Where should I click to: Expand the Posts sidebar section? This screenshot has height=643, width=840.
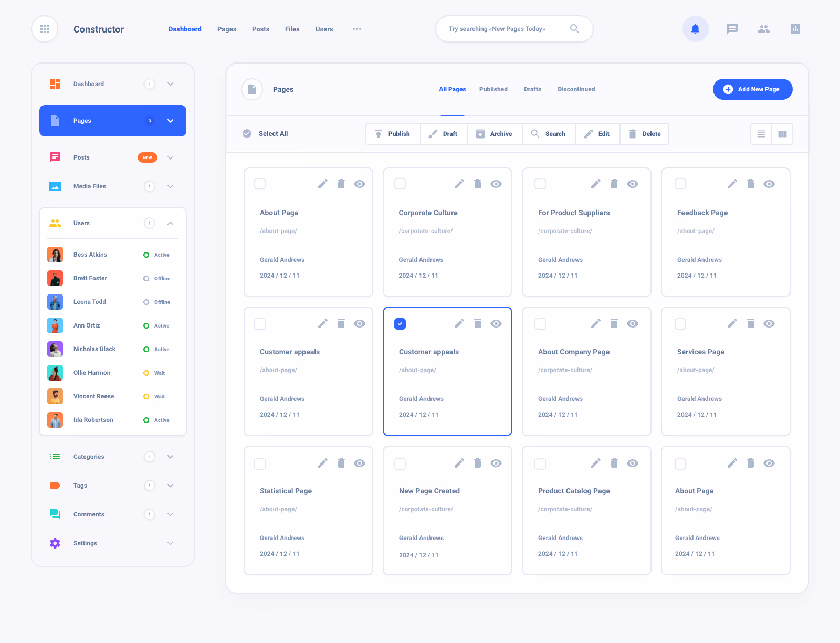[x=170, y=157]
